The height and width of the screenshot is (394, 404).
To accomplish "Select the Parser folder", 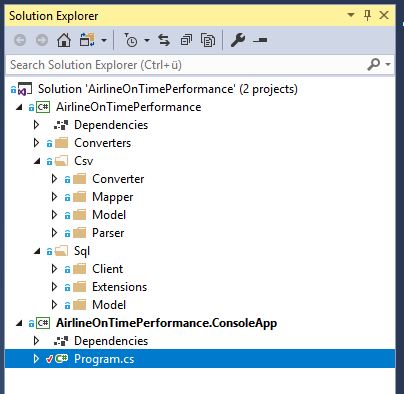I will tap(108, 233).
